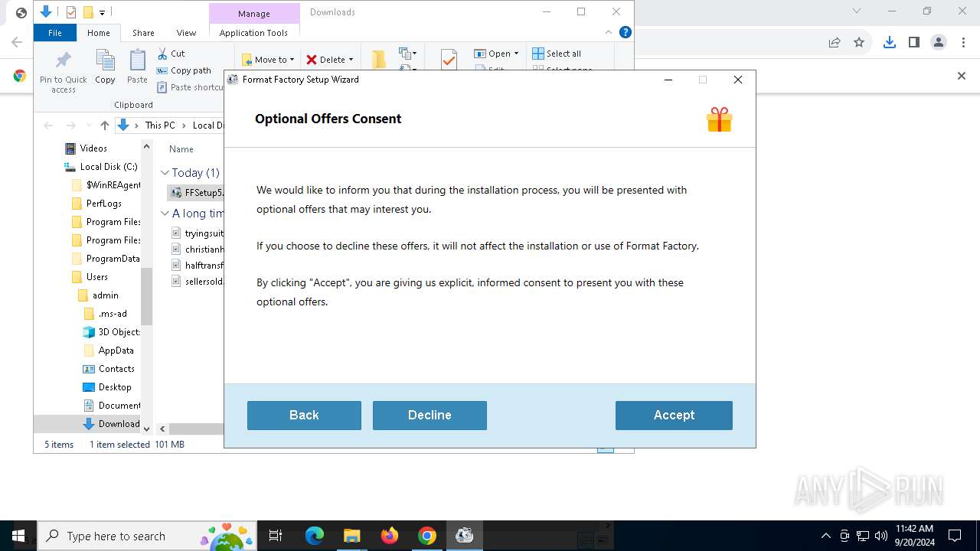Click the Paste ribbon icon
The image size is (980, 551).
click(137, 67)
